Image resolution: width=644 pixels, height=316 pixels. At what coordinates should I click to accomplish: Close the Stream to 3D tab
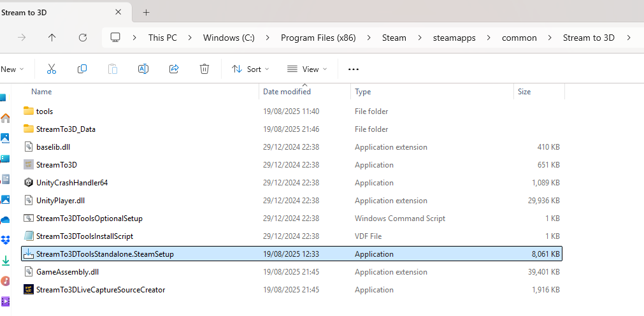click(118, 12)
